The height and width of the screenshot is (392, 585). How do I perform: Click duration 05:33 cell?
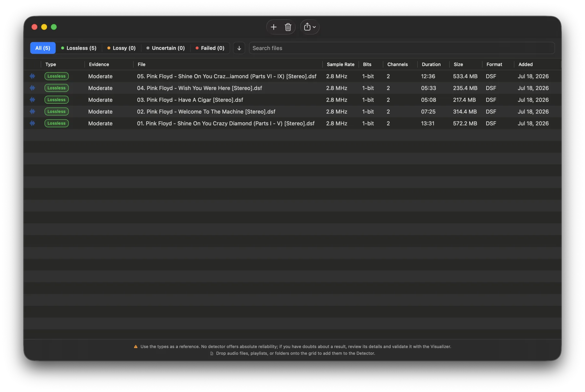click(428, 88)
